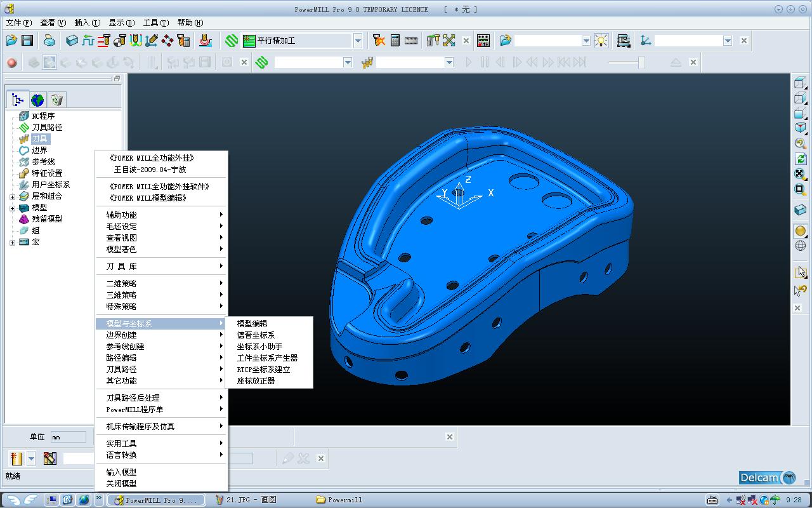This screenshot has width=812, height=508.
Task: Expand the 模型 tree node
Action: point(12,208)
